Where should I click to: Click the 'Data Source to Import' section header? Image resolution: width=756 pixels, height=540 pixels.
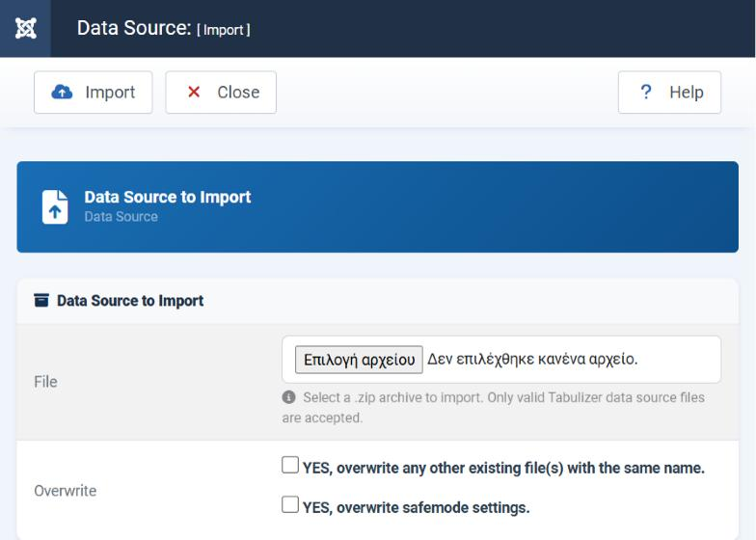click(x=130, y=301)
